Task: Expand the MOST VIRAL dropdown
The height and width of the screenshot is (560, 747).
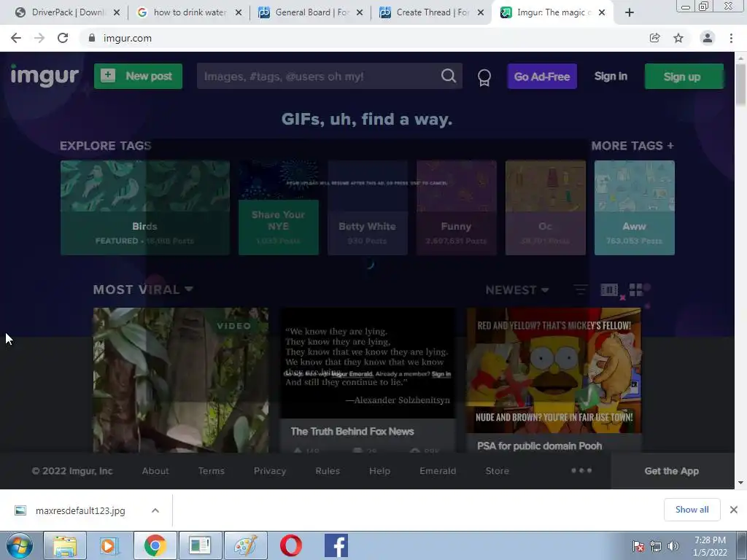Action: coord(143,289)
